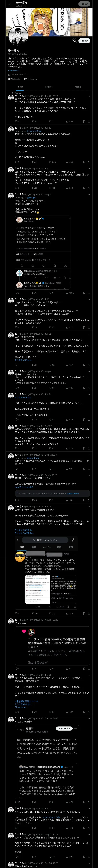Select the Posts tab

20,87
